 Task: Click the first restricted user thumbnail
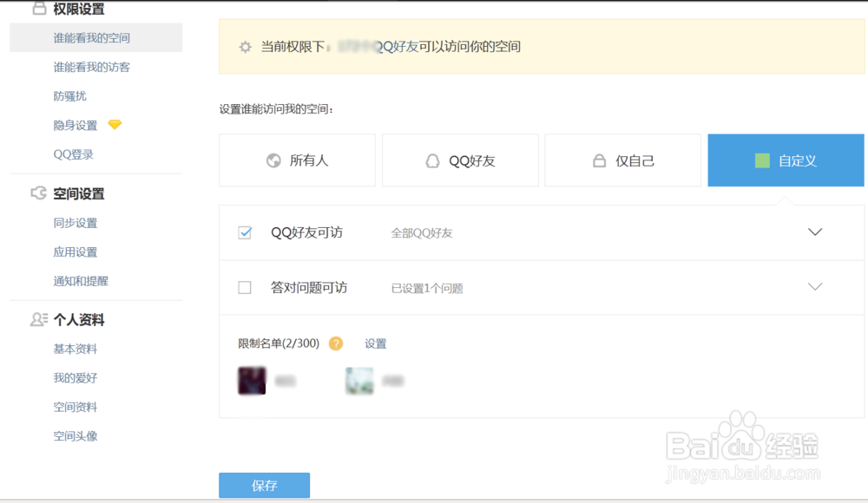coord(251,380)
